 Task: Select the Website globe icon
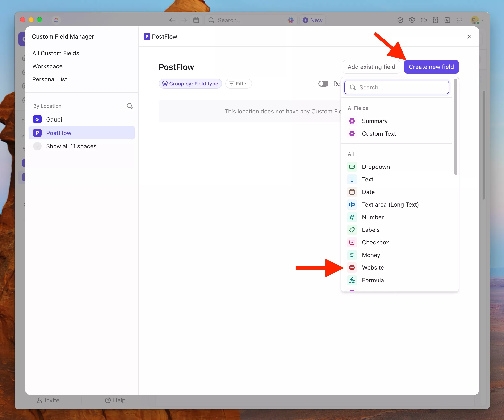pyautogui.click(x=352, y=268)
